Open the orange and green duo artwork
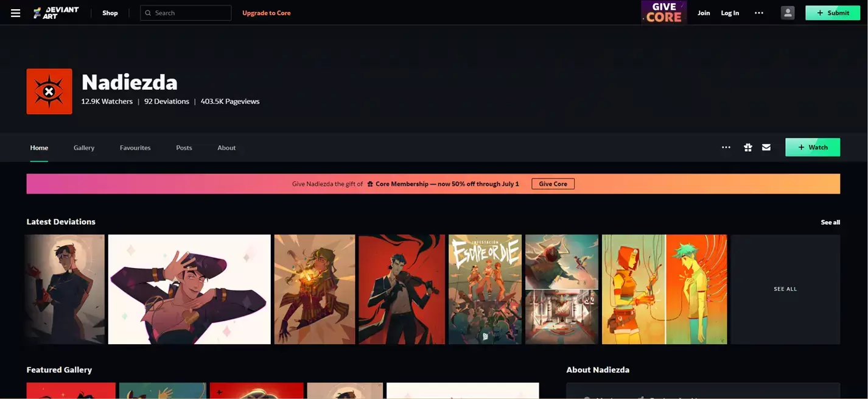868x399 pixels. click(x=665, y=289)
